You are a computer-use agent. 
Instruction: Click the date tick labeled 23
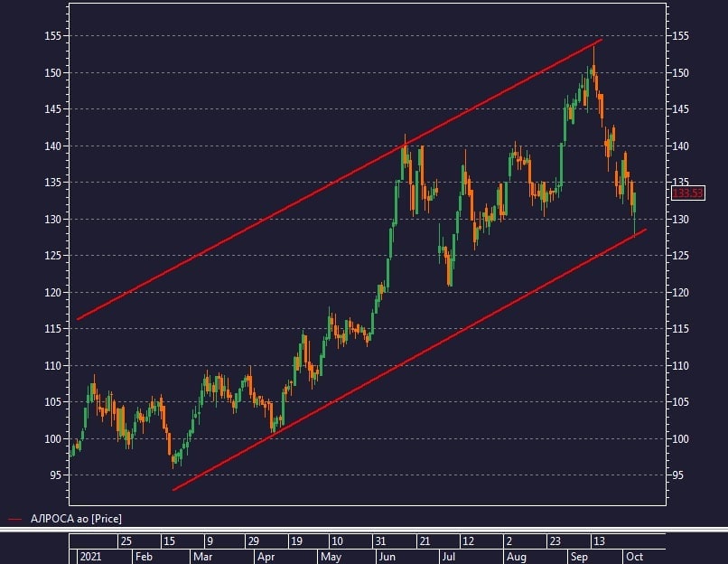coord(555,541)
